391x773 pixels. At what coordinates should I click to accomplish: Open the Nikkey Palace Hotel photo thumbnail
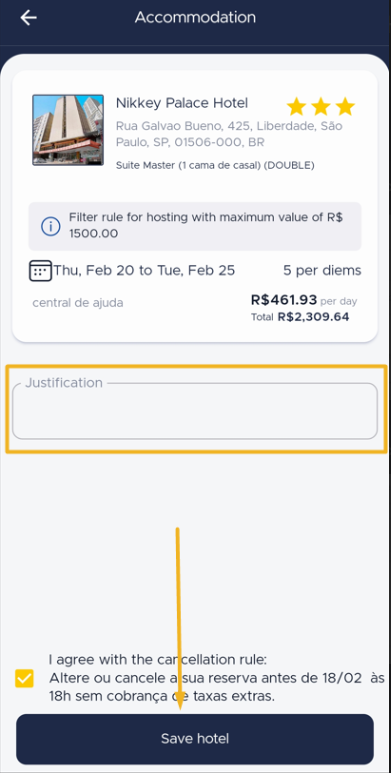coord(68,130)
